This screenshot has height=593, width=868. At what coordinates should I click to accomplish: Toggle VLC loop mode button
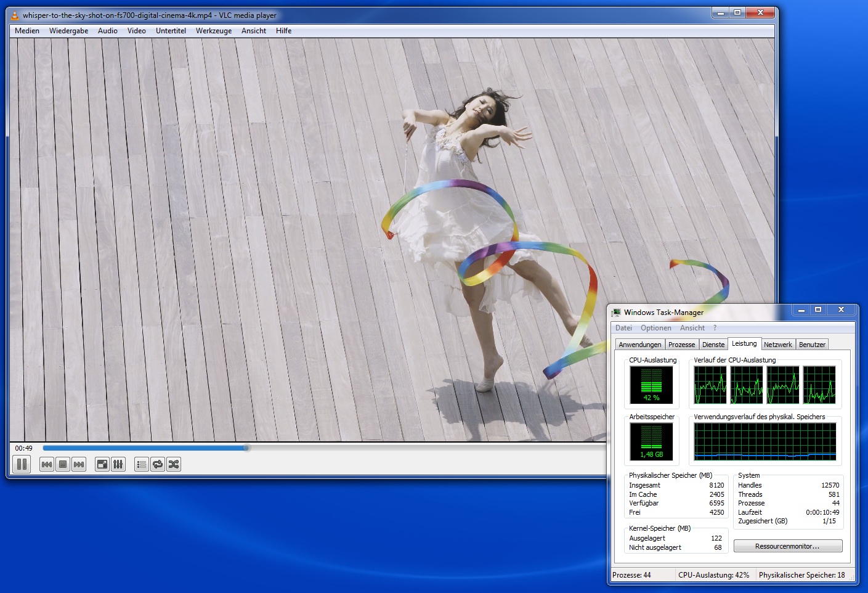click(x=158, y=464)
